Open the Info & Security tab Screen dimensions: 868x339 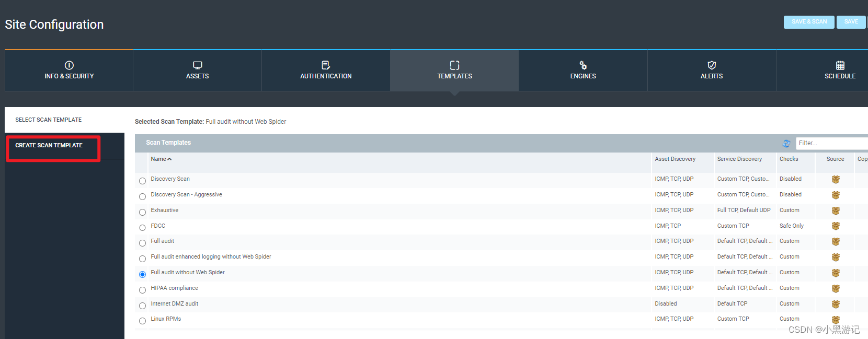click(x=69, y=71)
